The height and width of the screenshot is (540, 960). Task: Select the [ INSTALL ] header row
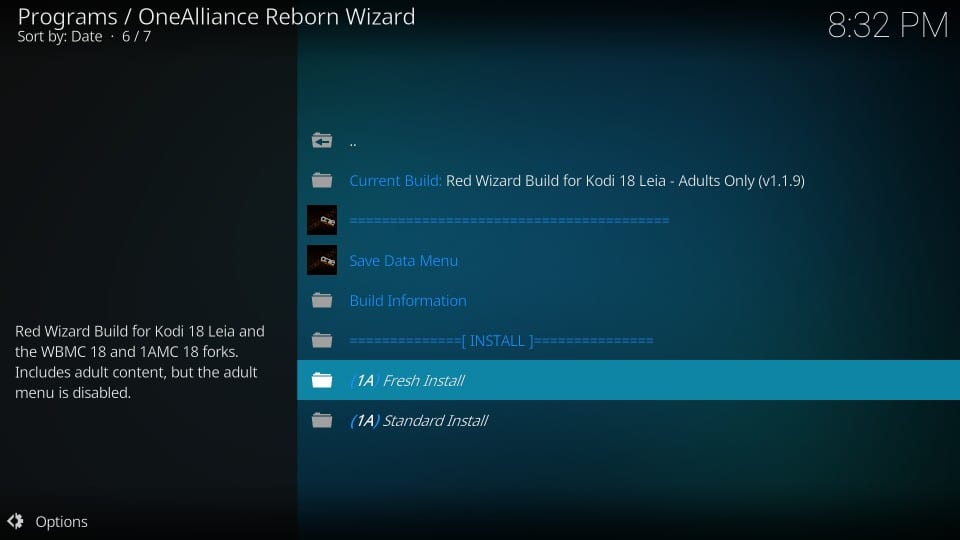click(x=628, y=340)
